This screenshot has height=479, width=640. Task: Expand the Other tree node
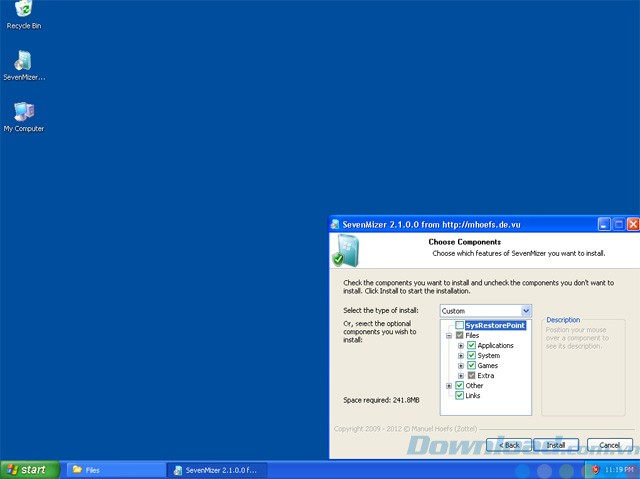449,385
